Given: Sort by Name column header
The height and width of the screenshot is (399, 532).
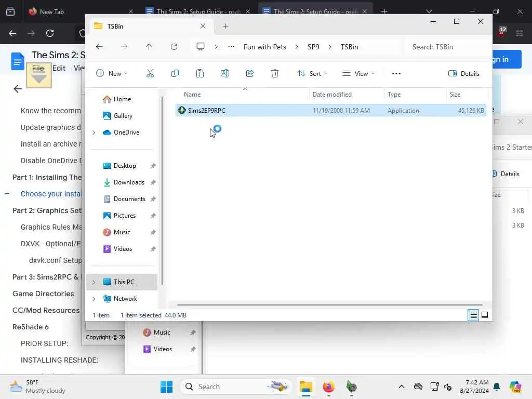Looking at the screenshot, I should click(x=192, y=95).
